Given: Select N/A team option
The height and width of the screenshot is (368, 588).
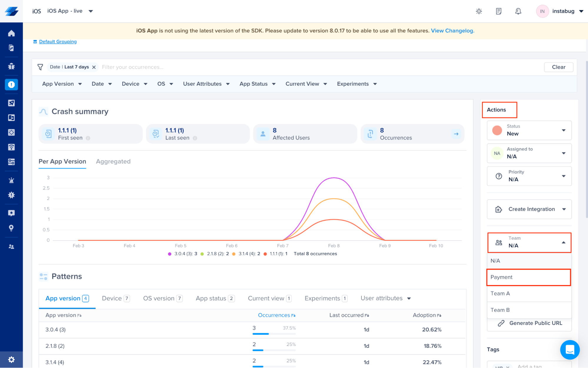Looking at the screenshot, I should (529, 261).
